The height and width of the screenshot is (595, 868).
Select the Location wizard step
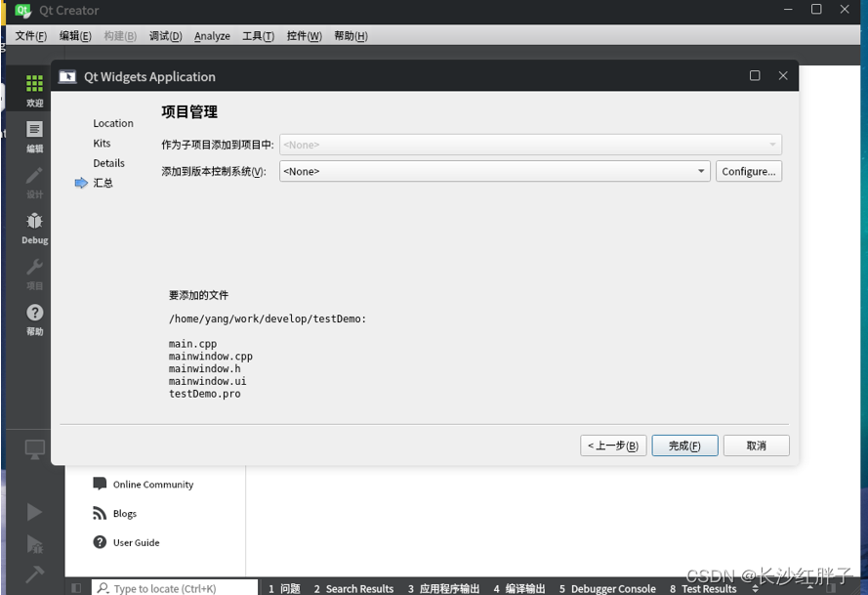113,123
